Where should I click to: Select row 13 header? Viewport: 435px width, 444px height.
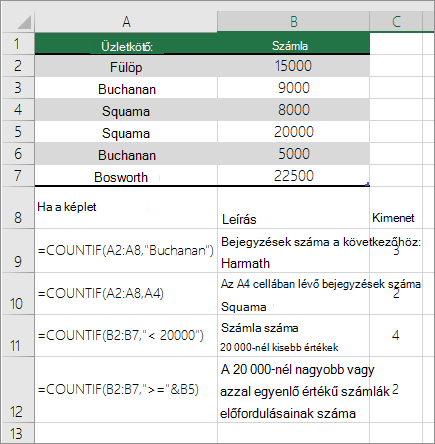click(x=18, y=433)
